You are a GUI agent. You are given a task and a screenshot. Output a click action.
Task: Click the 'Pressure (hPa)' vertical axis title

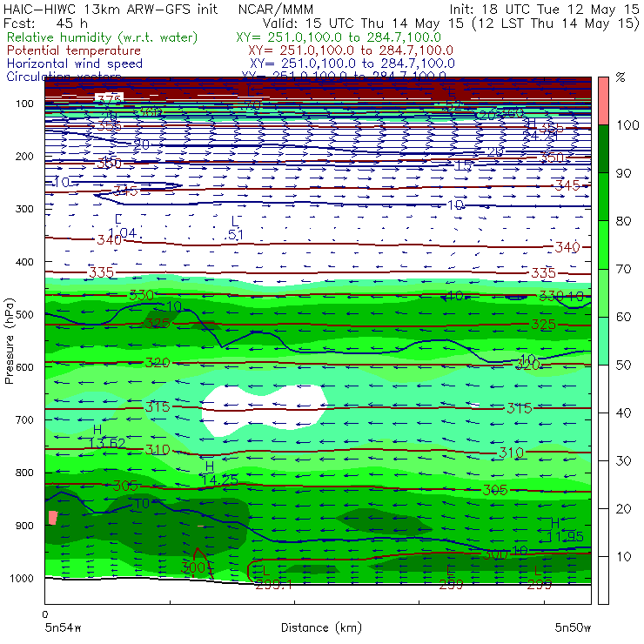point(10,341)
